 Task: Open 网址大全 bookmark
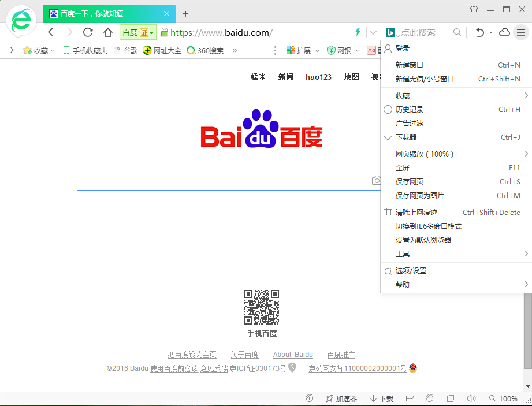162,51
